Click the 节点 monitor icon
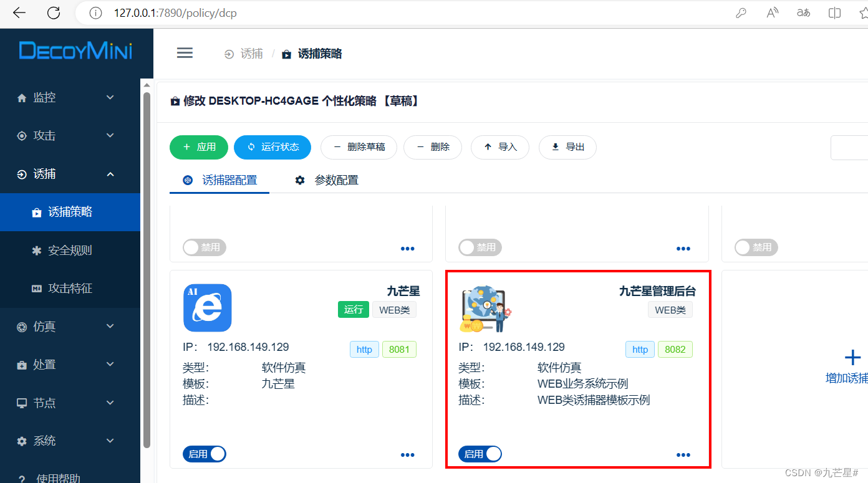This screenshot has width=868, height=483. (22, 403)
